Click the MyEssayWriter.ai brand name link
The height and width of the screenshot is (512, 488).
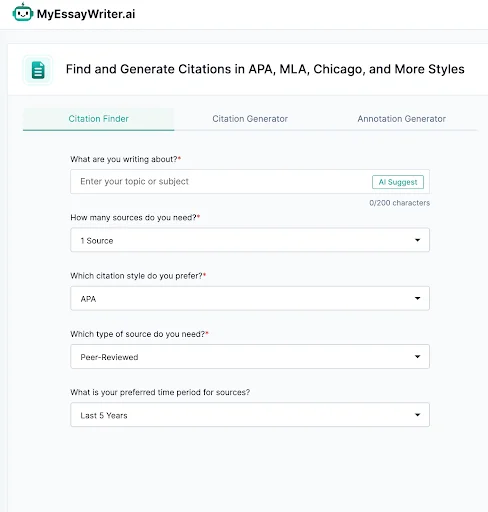coord(86,14)
